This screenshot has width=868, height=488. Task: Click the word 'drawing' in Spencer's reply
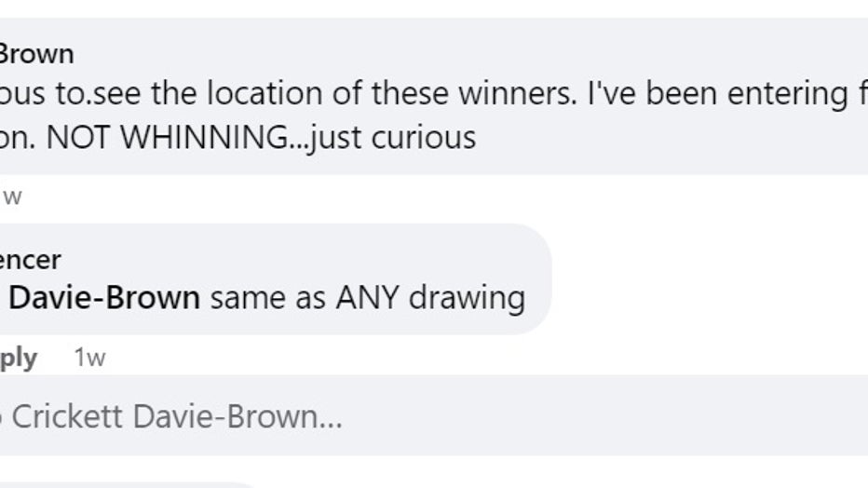[x=467, y=299]
